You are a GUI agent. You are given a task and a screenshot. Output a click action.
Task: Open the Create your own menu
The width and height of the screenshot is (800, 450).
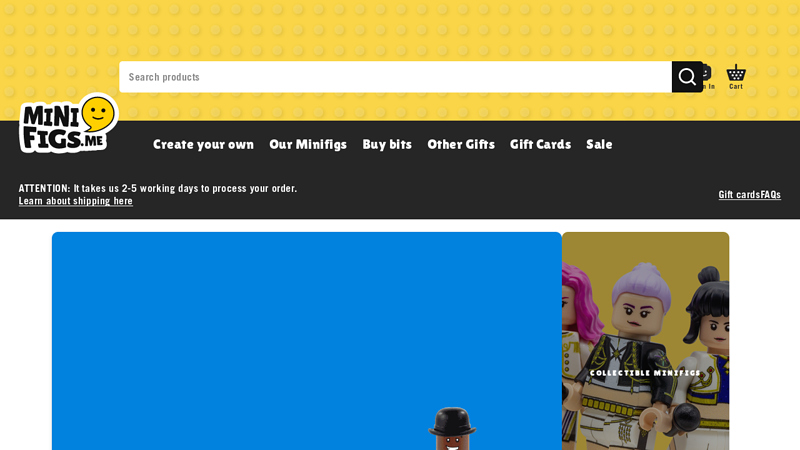[203, 144]
